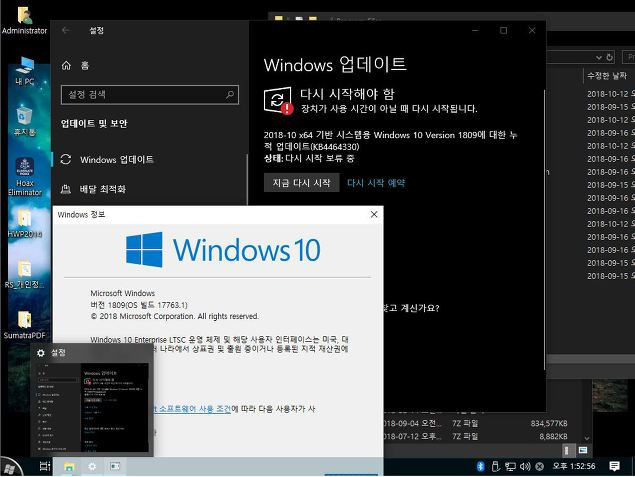Open HWP2018 desktop folder

[25, 223]
